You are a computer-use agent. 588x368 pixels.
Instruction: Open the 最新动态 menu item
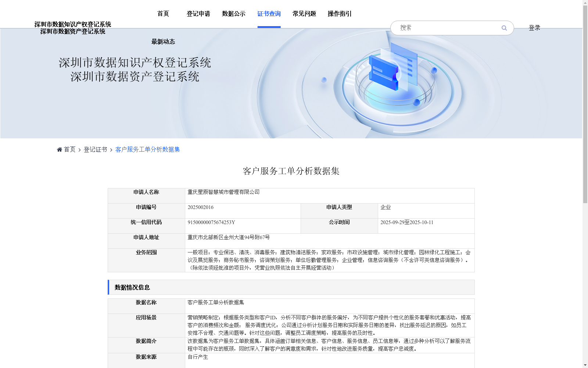tap(163, 42)
